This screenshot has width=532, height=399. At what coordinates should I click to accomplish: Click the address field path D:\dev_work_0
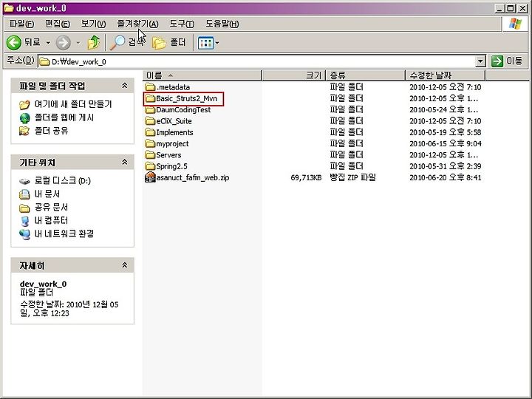pos(79,62)
